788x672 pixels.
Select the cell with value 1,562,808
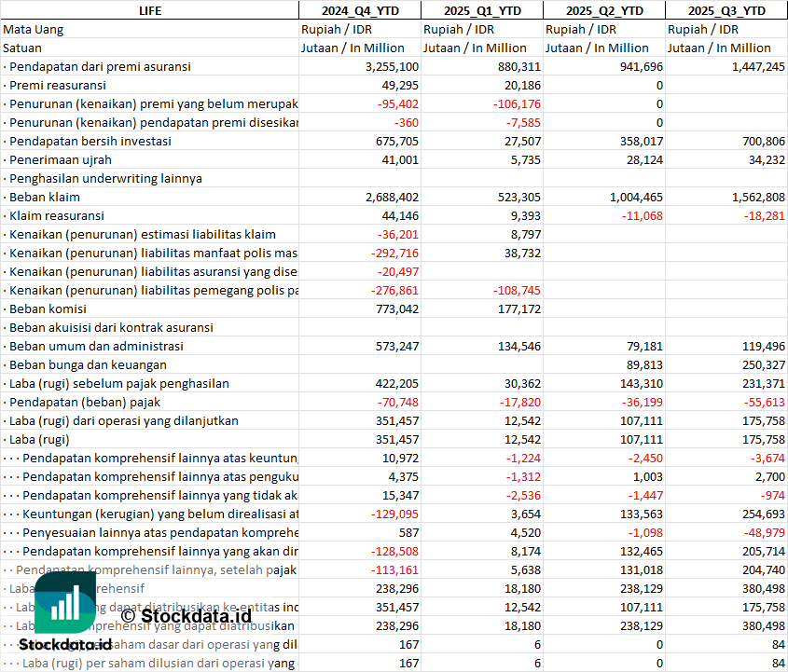(726, 197)
